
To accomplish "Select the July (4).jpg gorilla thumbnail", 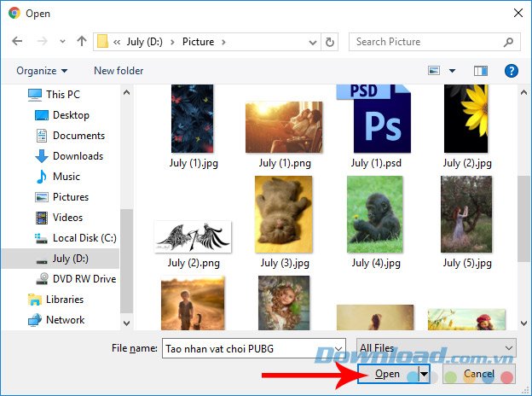I will 375,214.
